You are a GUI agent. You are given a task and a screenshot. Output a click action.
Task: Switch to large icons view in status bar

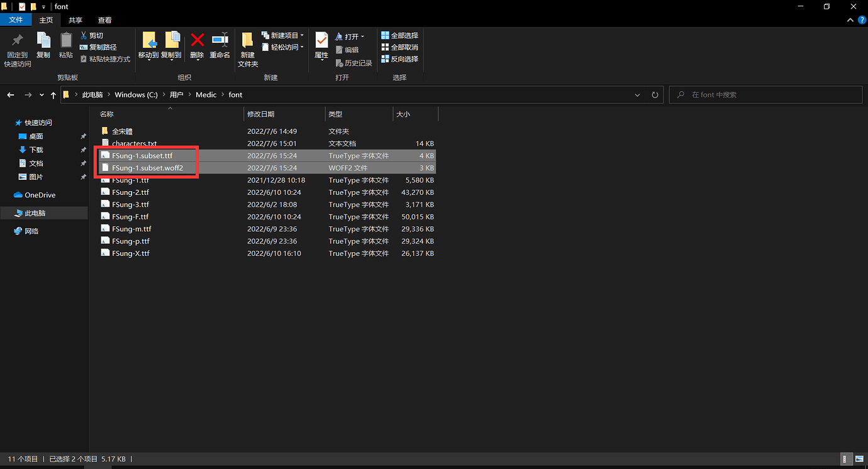(858, 460)
